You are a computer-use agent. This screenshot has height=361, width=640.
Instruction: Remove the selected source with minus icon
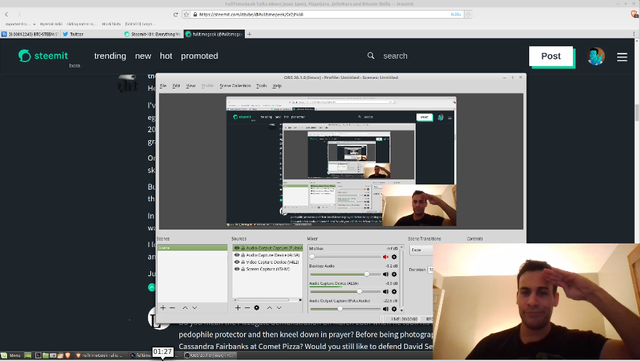[247, 308]
